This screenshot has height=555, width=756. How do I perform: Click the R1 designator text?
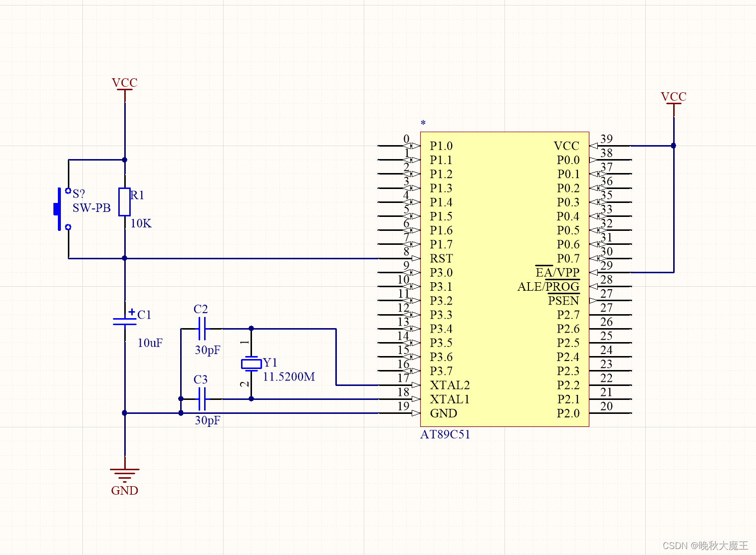click(x=137, y=195)
